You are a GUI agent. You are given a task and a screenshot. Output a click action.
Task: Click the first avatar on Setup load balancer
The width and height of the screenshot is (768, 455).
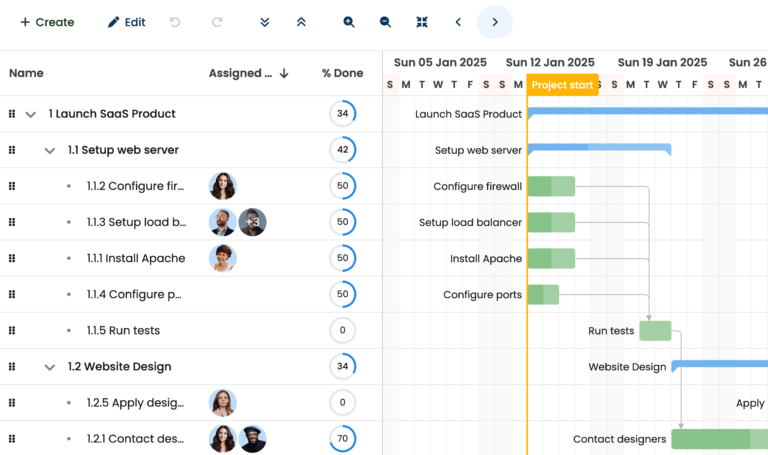pos(223,222)
